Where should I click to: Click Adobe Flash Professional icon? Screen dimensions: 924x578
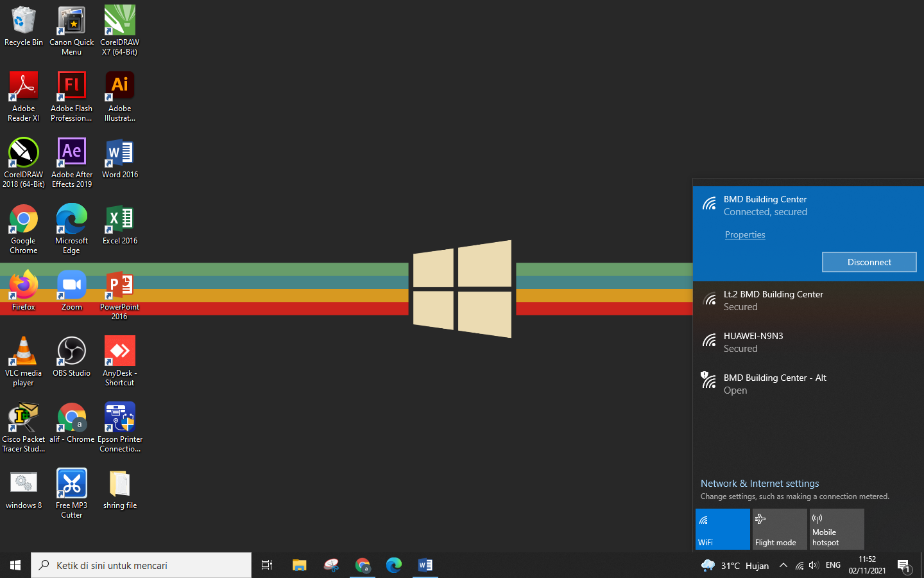pos(72,97)
